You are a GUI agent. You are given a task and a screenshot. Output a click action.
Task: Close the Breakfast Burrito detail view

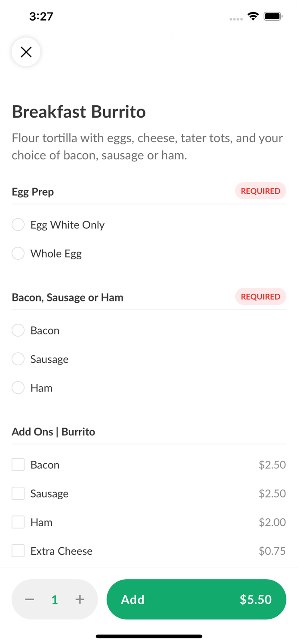tap(26, 52)
